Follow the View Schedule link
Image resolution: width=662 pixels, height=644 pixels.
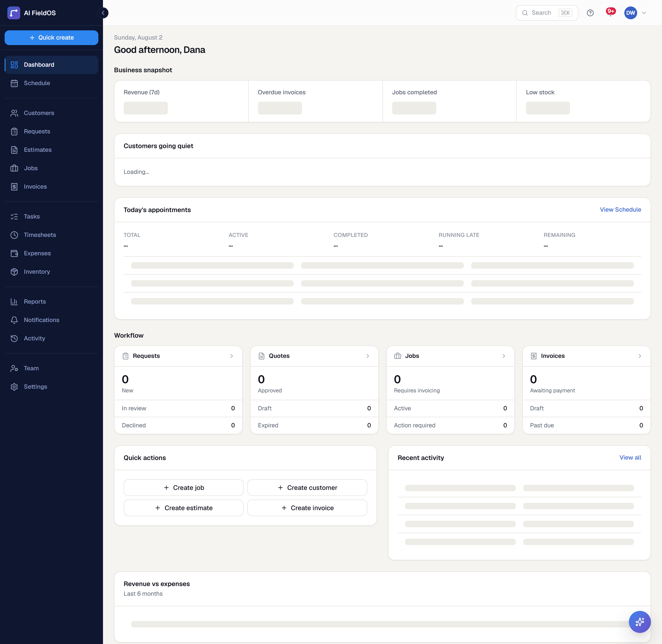click(x=620, y=210)
